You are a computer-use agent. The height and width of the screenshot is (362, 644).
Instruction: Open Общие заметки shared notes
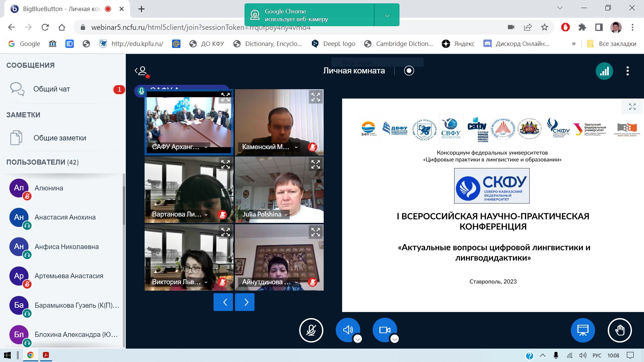[x=59, y=138]
